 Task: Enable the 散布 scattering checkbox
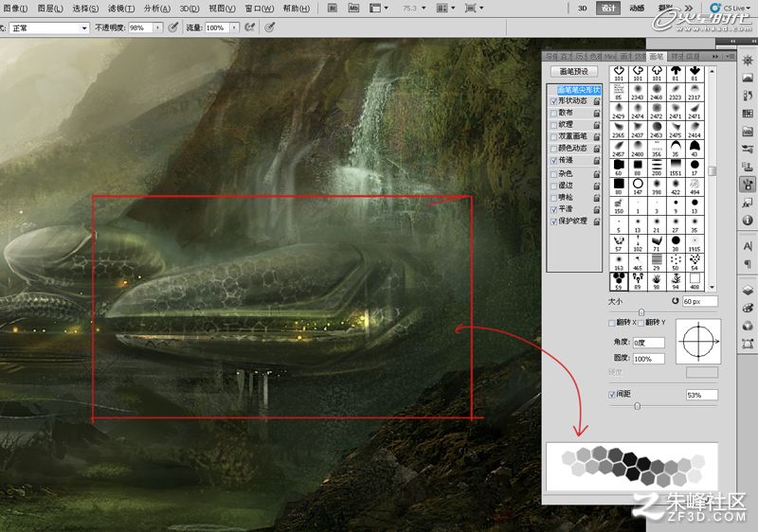554,113
